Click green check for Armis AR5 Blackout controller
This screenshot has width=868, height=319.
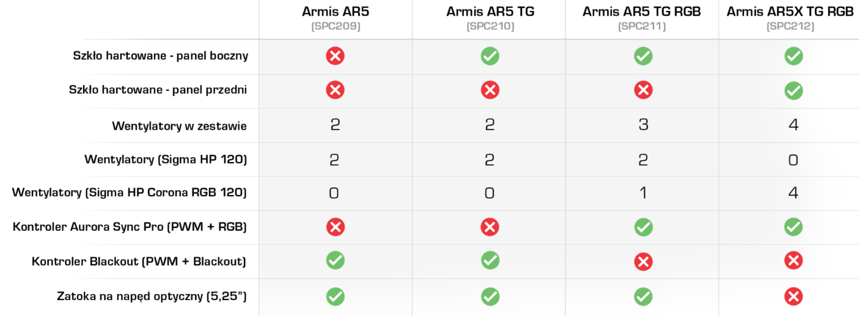coord(335,262)
